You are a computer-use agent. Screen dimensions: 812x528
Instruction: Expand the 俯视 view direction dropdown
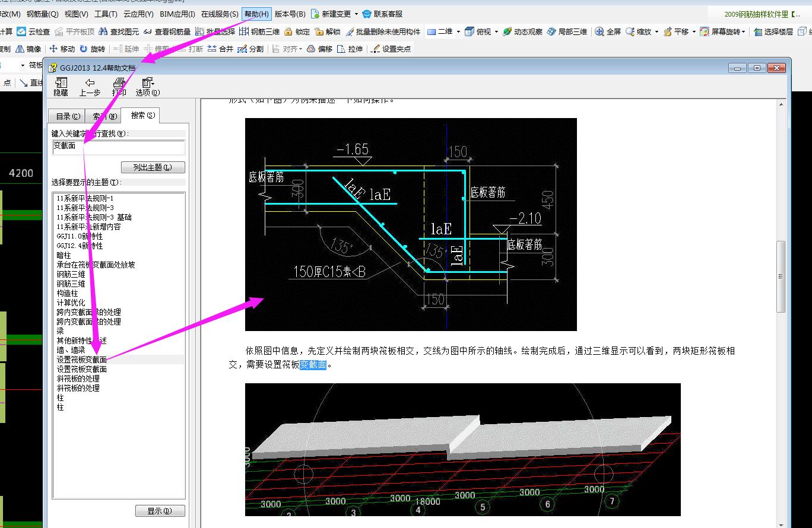tap(496, 31)
